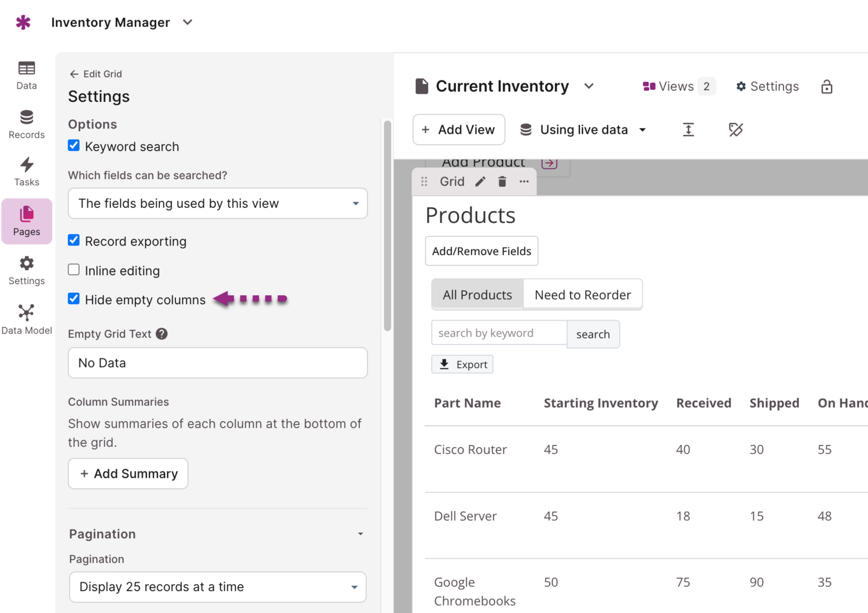Disable the Keyword search checkbox
Viewport: 868px width, 613px height.
coord(74,146)
